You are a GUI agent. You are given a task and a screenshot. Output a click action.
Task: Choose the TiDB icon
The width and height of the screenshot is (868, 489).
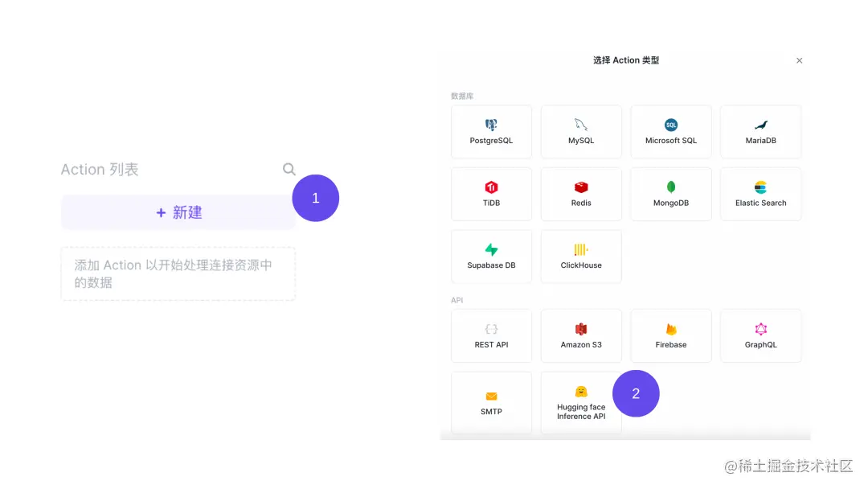(x=491, y=187)
